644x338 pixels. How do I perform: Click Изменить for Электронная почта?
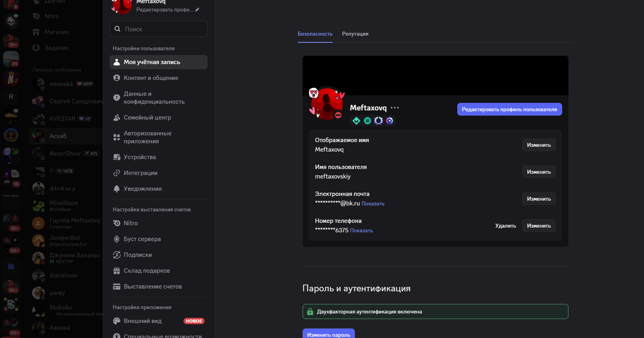(539, 199)
